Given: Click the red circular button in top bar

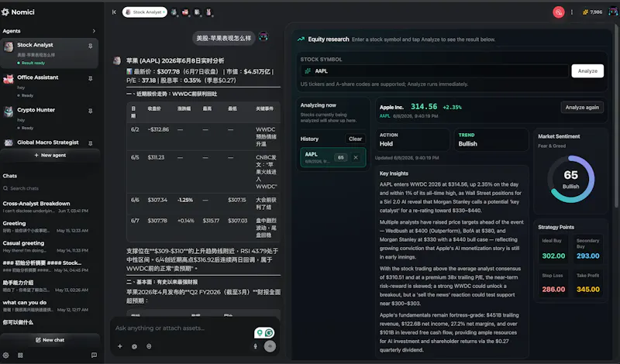Looking at the screenshot, I should pos(558,12).
